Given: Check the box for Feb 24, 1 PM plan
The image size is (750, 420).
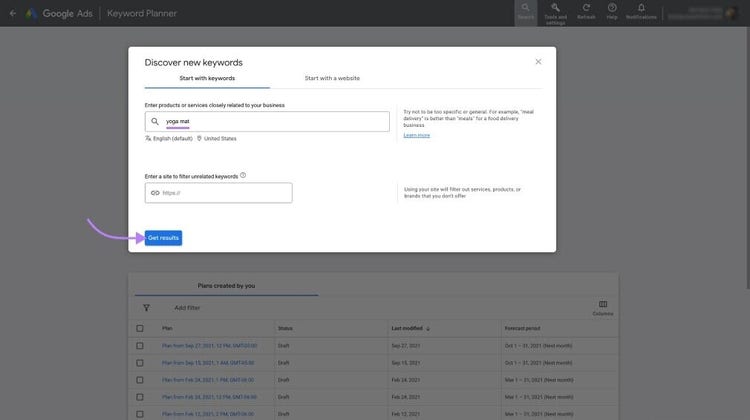Looking at the screenshot, I should [140, 380].
